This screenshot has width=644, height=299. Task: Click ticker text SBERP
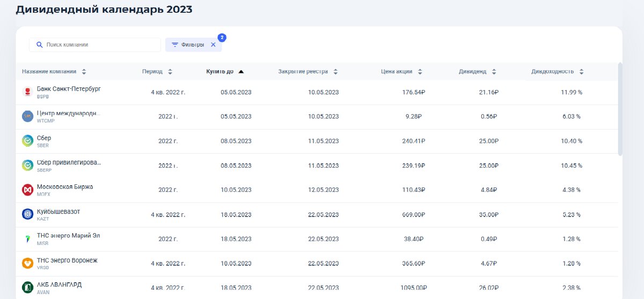point(45,170)
